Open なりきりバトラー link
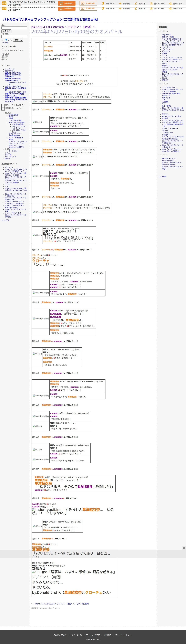The image size is (186, 644). click(x=15, y=134)
